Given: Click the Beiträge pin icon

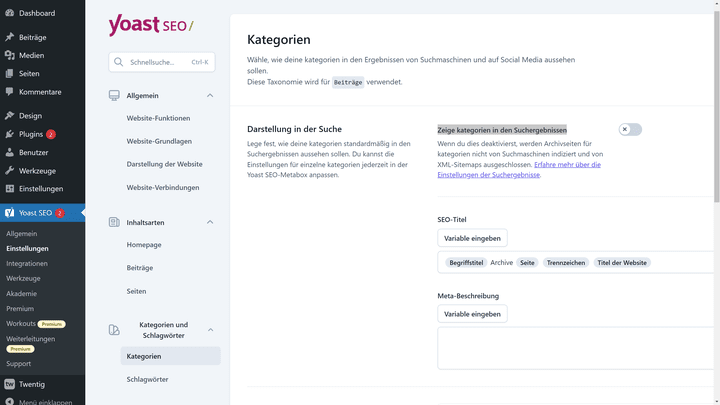Looking at the screenshot, I should [x=10, y=37].
